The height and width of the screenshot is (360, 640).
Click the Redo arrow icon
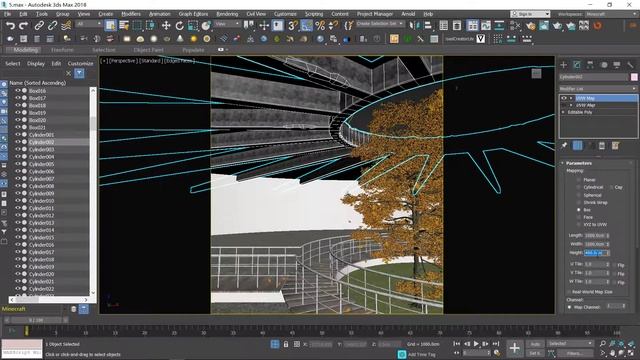click(x=24, y=26)
